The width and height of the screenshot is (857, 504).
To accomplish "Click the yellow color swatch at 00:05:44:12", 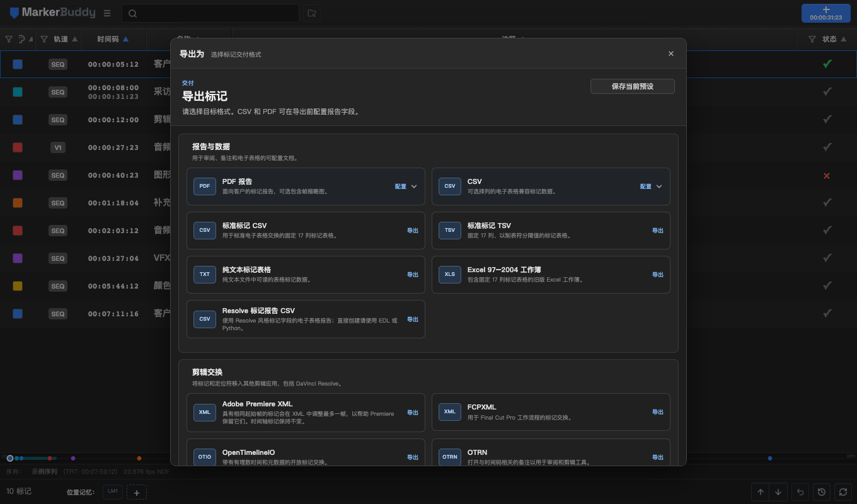I will coord(18,286).
